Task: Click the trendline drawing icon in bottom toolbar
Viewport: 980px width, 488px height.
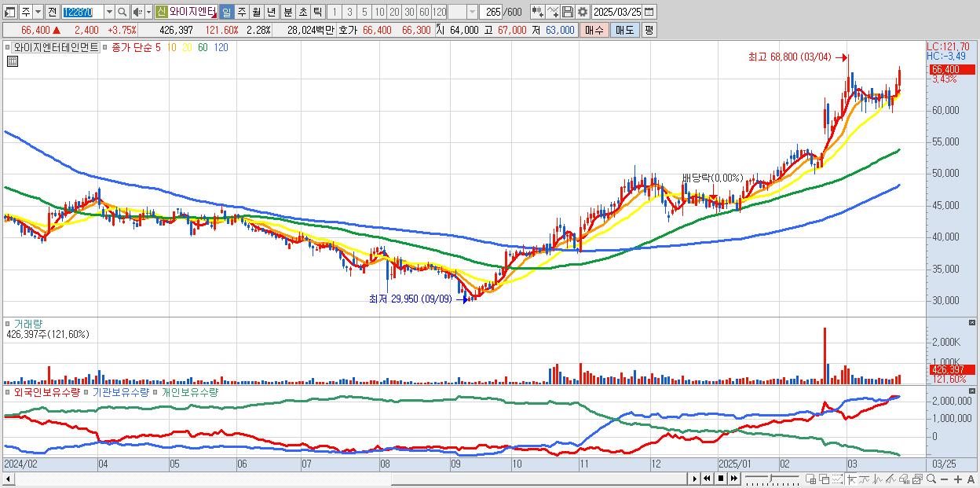Action: click(864, 479)
